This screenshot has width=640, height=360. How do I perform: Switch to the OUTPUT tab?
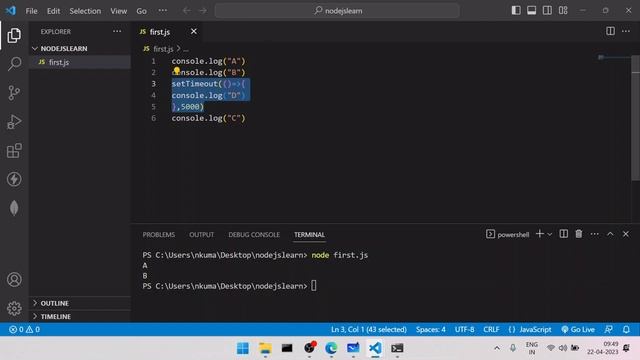click(201, 235)
